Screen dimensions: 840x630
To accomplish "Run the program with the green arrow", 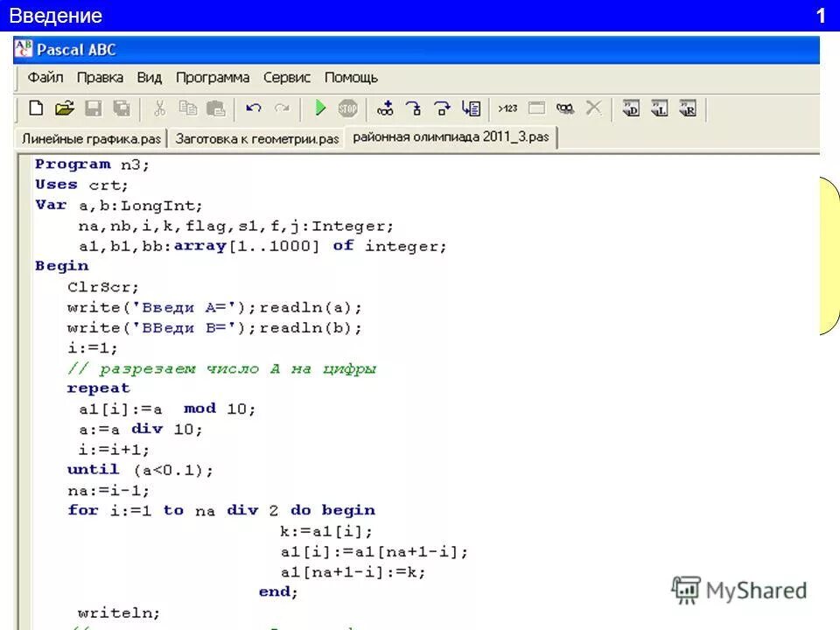I will [320, 108].
